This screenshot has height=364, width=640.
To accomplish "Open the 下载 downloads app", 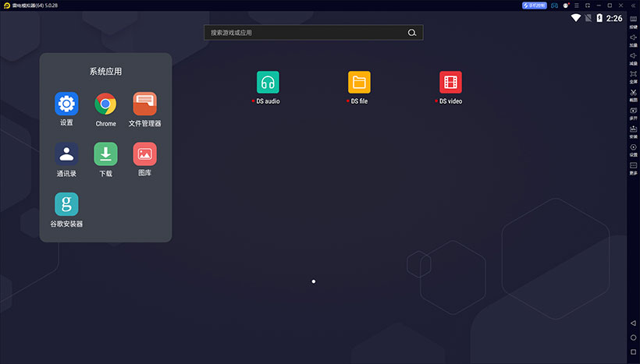I will pyautogui.click(x=105, y=154).
